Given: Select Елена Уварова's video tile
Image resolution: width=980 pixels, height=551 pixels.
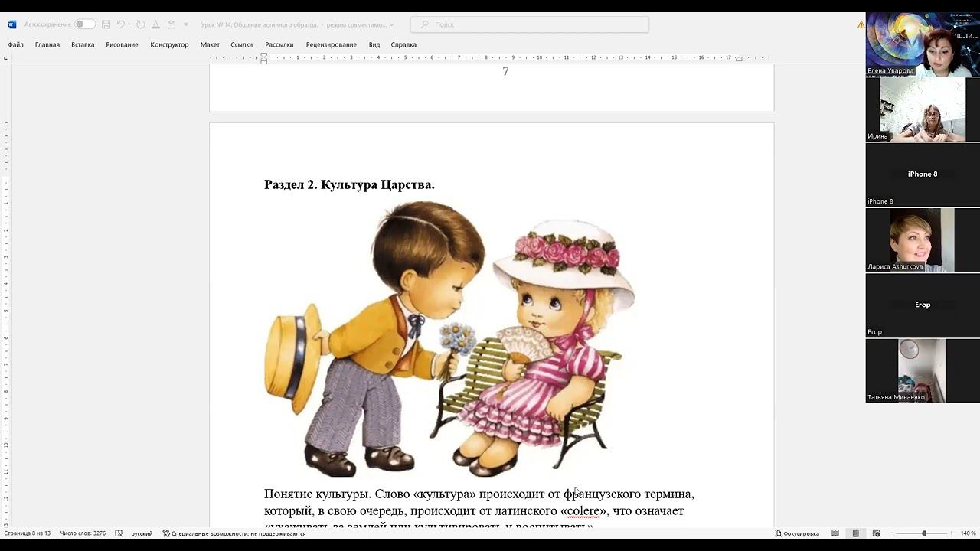Looking at the screenshot, I should pos(923,44).
